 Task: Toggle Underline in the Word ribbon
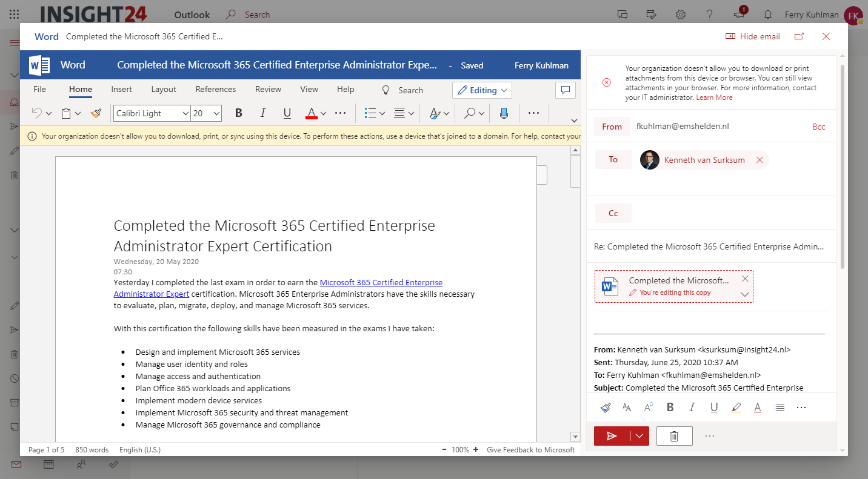click(287, 113)
